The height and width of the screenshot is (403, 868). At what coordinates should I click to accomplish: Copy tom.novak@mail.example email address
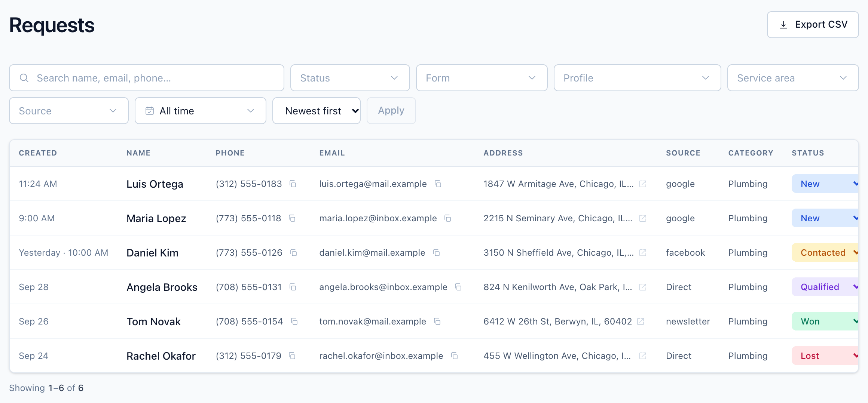pos(437,322)
